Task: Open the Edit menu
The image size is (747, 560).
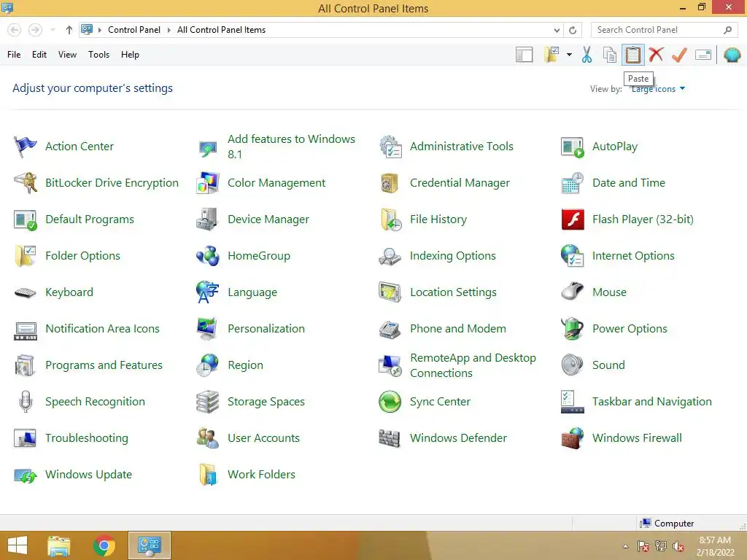Action: pos(39,55)
